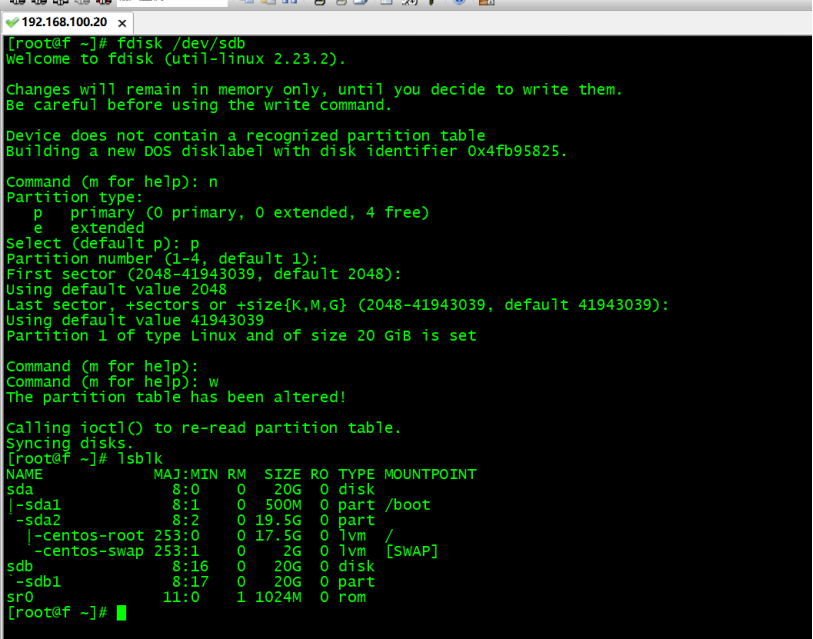Image resolution: width=813 pixels, height=639 pixels.
Task: Click the 'centos-root' volume name
Action: coord(93,536)
